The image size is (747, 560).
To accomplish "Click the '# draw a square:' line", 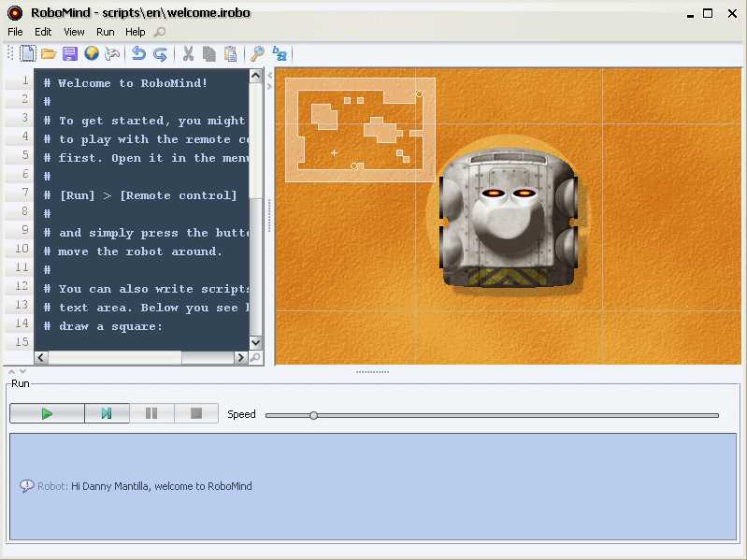I will pos(103,326).
